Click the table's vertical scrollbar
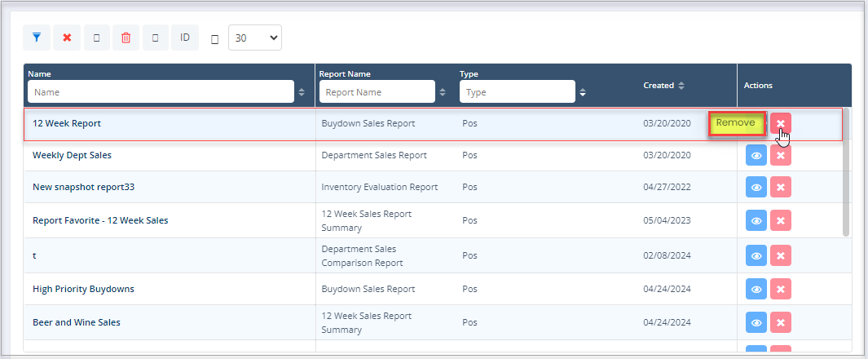The width and height of the screenshot is (868, 359). point(846,171)
